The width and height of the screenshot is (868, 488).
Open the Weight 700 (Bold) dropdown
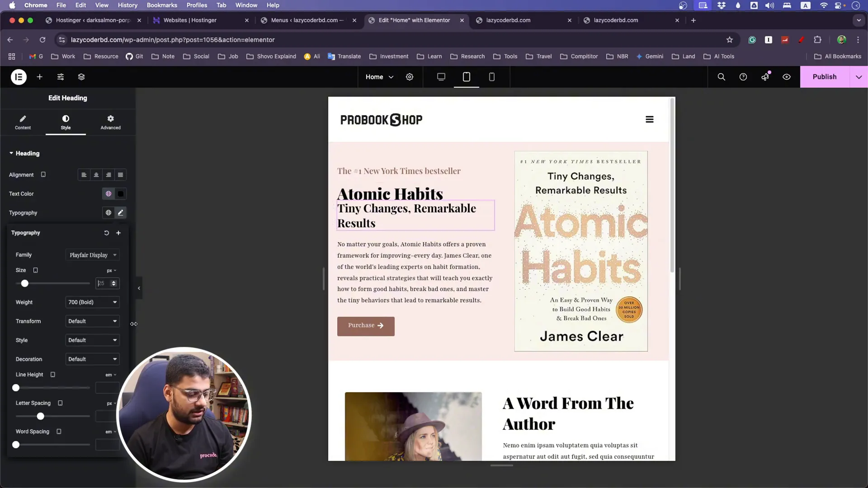pyautogui.click(x=93, y=302)
